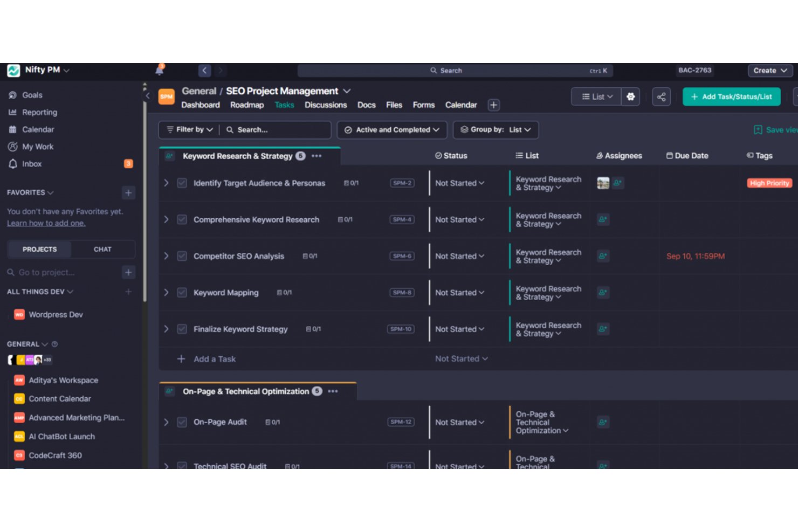The width and height of the screenshot is (798, 532).
Task: Check off Comprehensive Keyword Research task
Action: point(182,219)
